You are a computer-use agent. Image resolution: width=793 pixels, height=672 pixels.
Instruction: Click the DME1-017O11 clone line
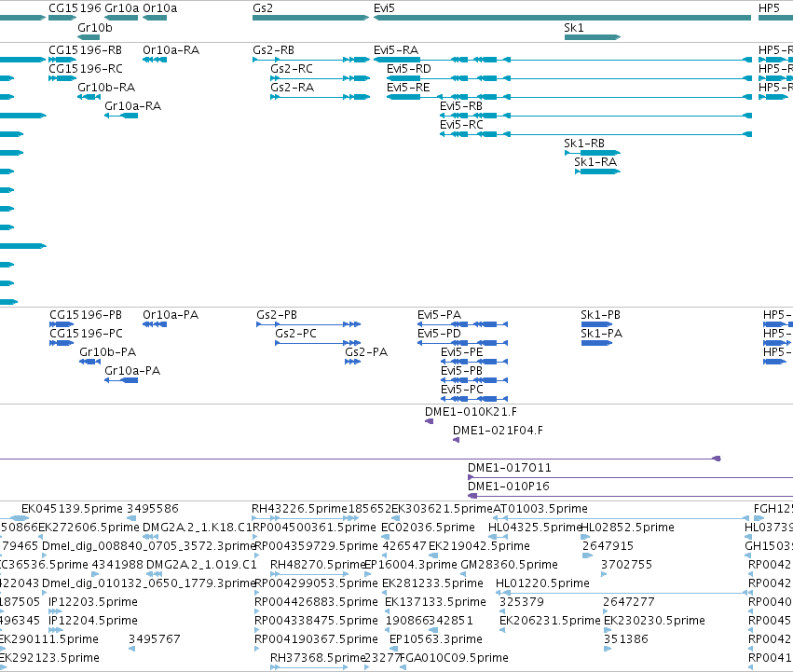(x=630, y=478)
